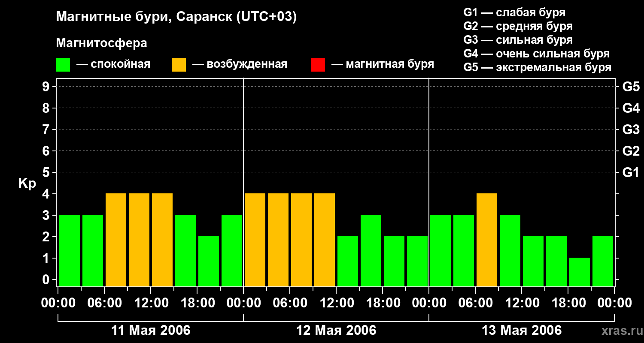The image size is (644, 343).
Task: Click the 'Kp' axis title
Action: point(27,184)
